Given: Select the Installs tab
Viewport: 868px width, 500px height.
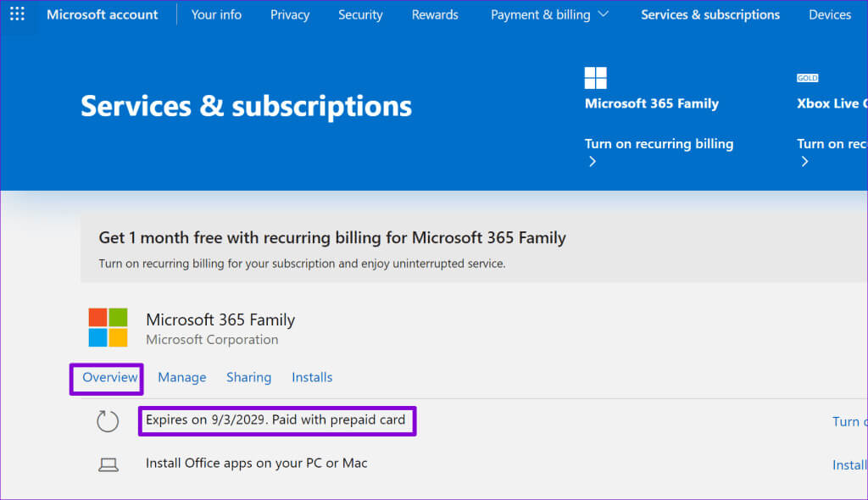Looking at the screenshot, I should (x=312, y=377).
